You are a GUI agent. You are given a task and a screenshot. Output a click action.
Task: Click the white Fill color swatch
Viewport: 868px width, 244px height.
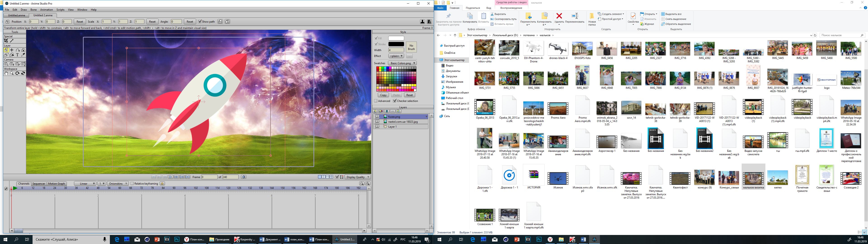(x=396, y=38)
